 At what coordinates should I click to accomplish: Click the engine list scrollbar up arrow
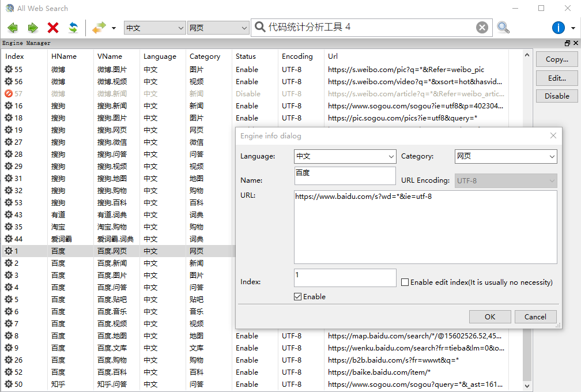click(x=527, y=55)
